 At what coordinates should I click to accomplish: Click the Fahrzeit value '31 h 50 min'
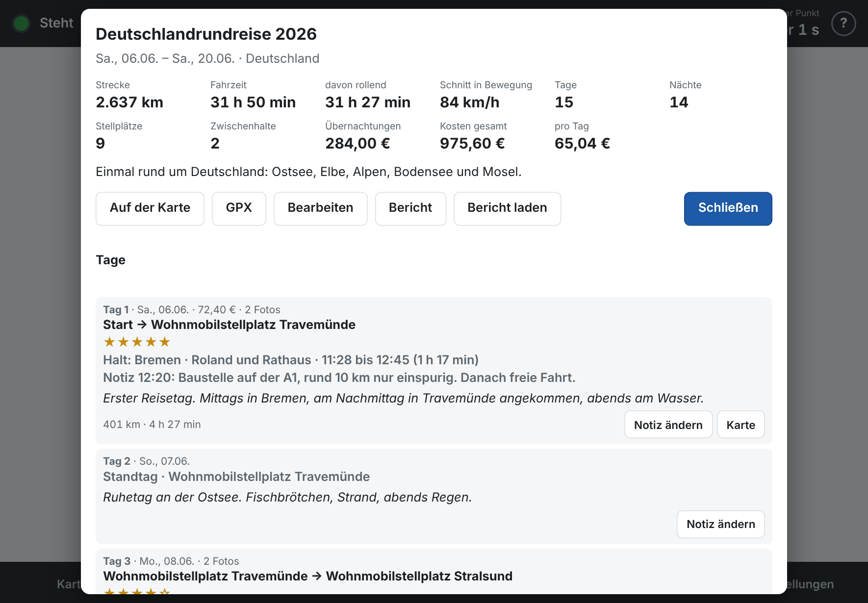coord(253,102)
